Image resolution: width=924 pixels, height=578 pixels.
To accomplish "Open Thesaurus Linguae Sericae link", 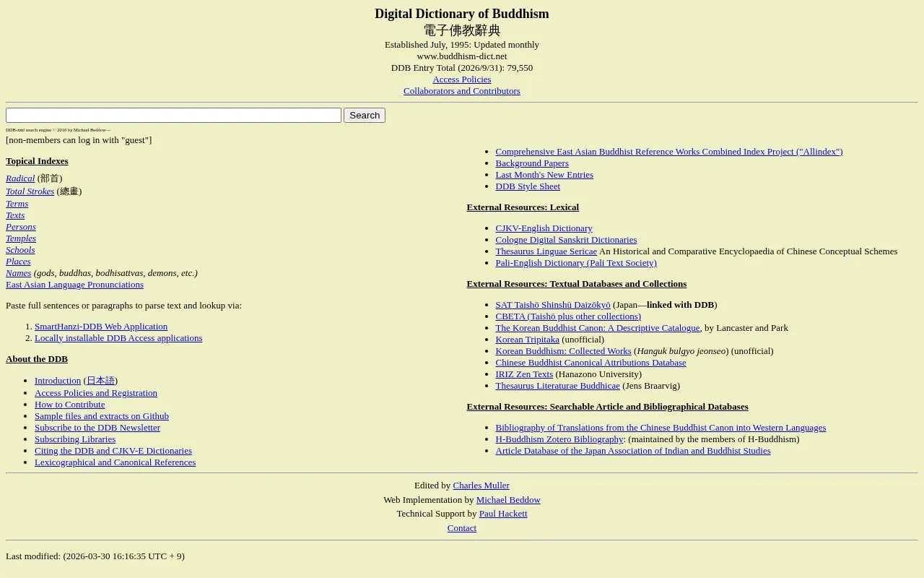I will coord(546,251).
